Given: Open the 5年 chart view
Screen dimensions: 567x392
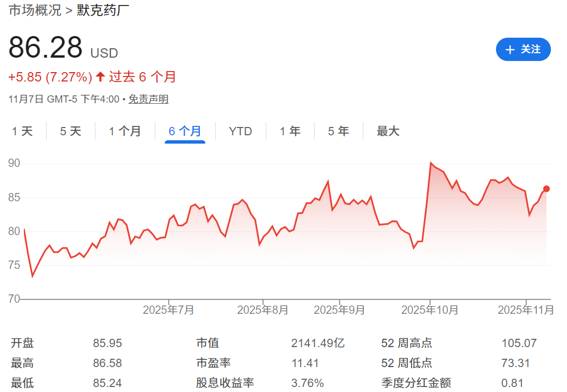Looking at the screenshot, I should tap(338, 131).
